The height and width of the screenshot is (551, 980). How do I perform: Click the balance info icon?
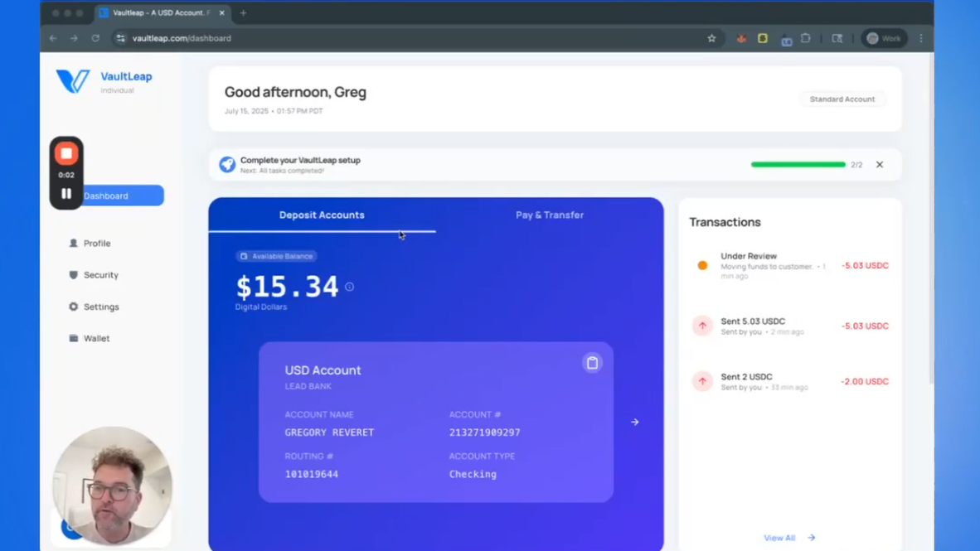pos(349,287)
